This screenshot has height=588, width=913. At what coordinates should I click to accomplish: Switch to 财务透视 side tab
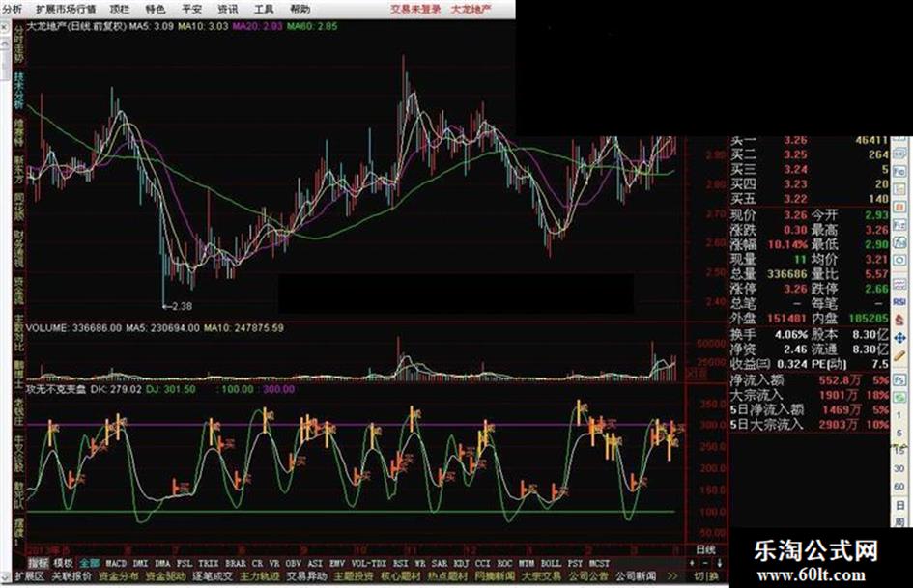tap(18, 248)
